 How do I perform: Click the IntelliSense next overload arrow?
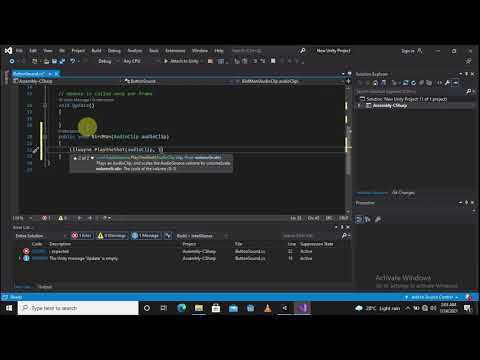[92, 158]
